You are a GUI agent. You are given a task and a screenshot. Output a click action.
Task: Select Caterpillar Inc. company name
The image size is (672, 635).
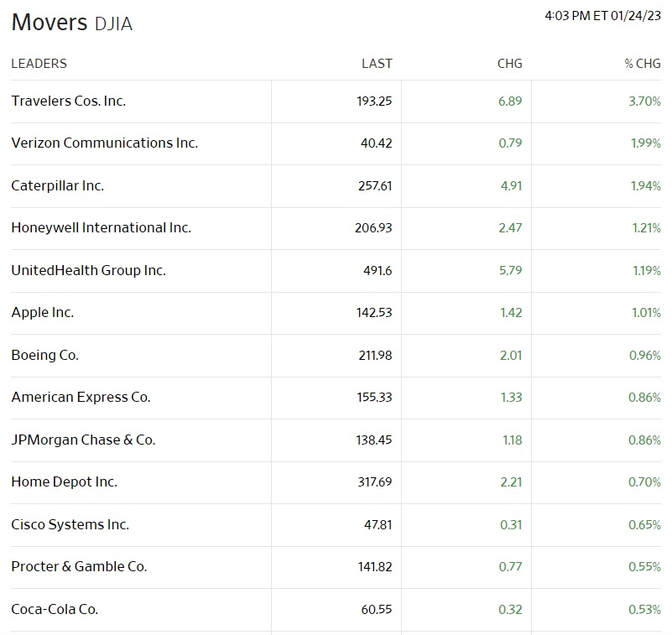(x=57, y=186)
